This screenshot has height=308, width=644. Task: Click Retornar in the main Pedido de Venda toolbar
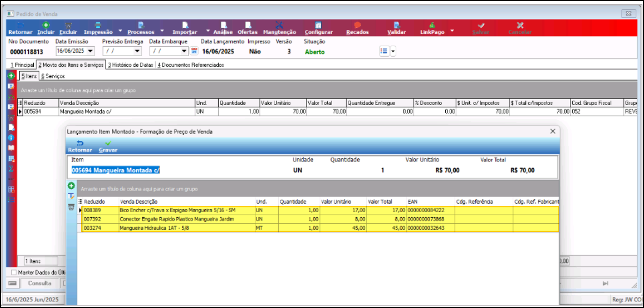pyautogui.click(x=20, y=28)
